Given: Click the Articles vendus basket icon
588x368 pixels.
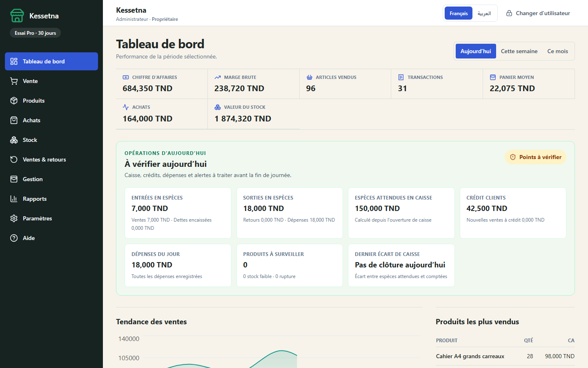Looking at the screenshot, I should click(x=310, y=77).
